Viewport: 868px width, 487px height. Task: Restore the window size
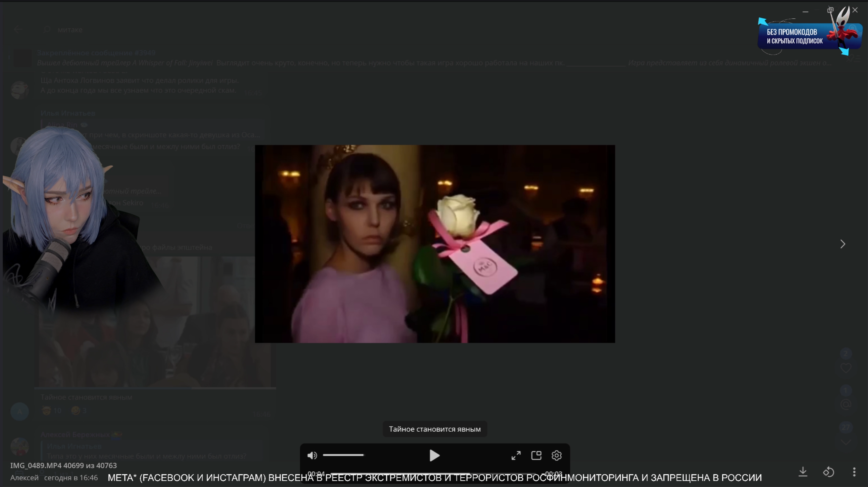point(830,10)
